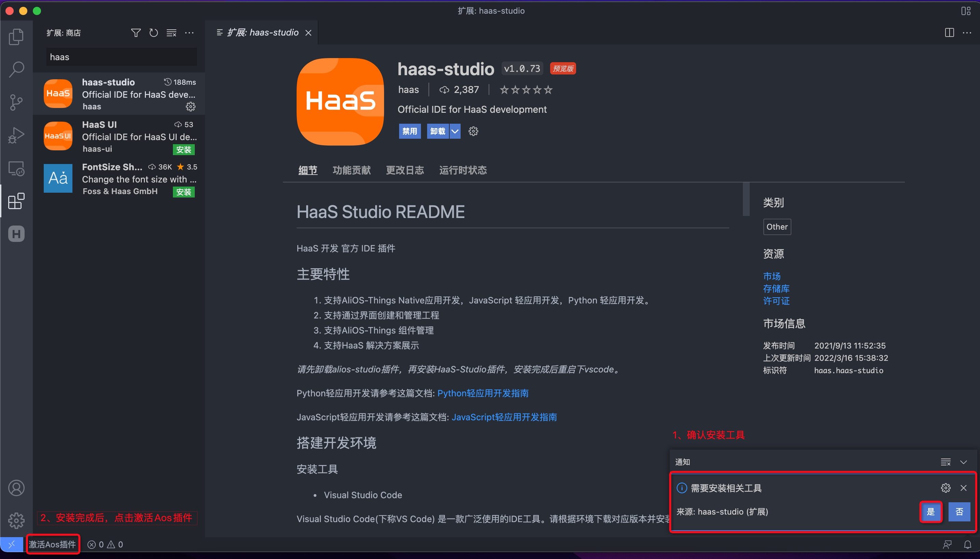Open editor more actions ellipsis
The width and height of the screenshot is (980, 559).
967,33
